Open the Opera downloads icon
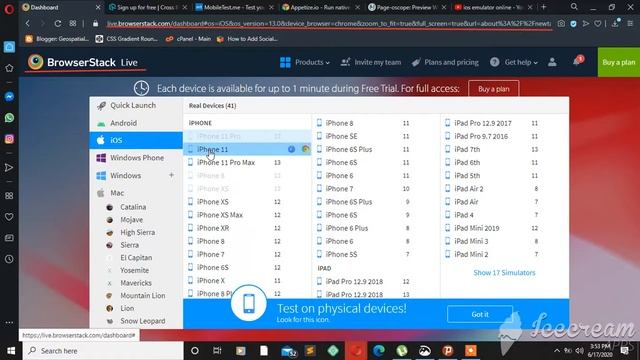The image size is (640, 360). [615, 24]
